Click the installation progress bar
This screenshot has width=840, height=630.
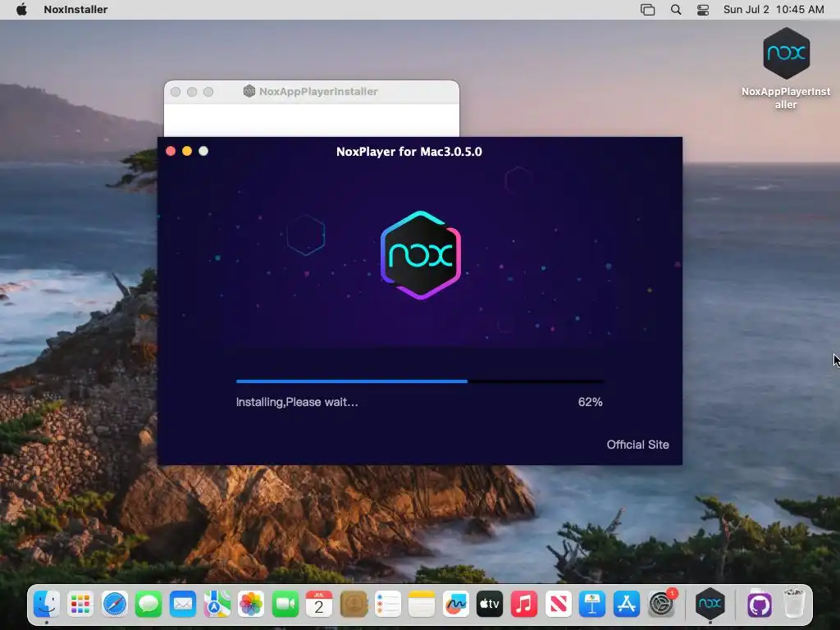(420, 381)
